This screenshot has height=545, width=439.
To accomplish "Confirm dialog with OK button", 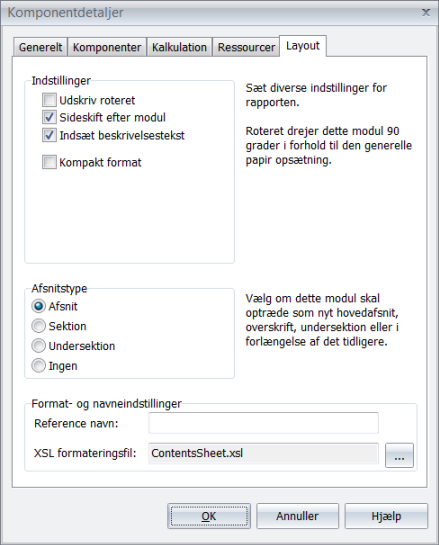I will [209, 516].
